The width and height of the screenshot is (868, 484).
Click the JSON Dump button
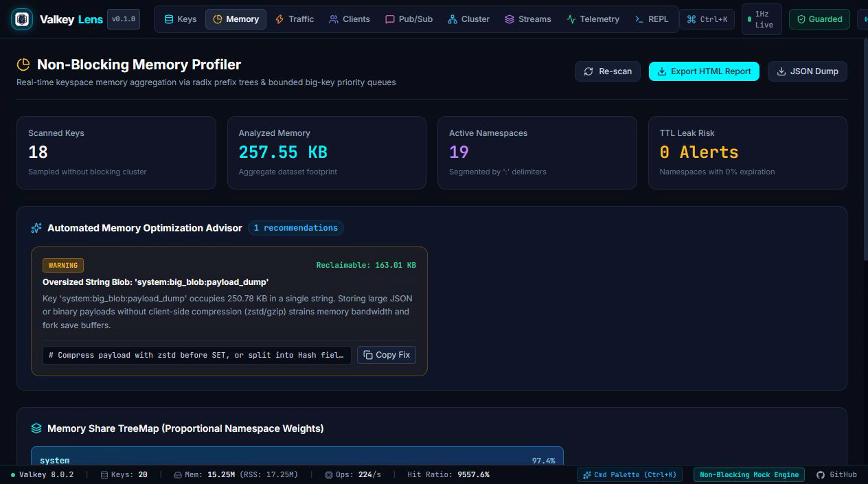(808, 71)
